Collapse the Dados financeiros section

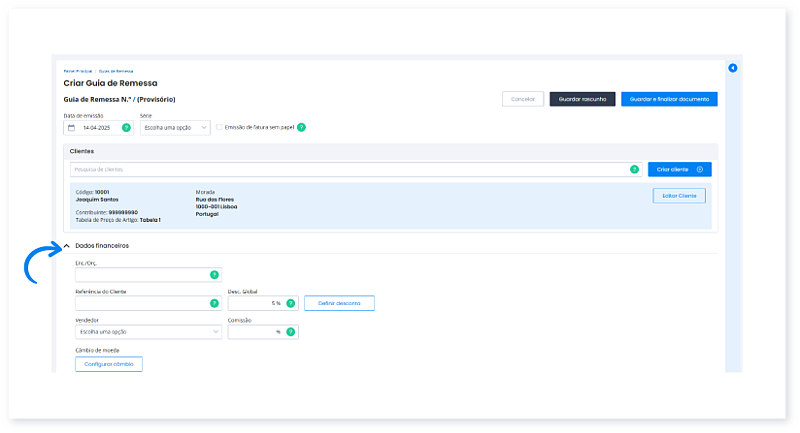point(66,246)
